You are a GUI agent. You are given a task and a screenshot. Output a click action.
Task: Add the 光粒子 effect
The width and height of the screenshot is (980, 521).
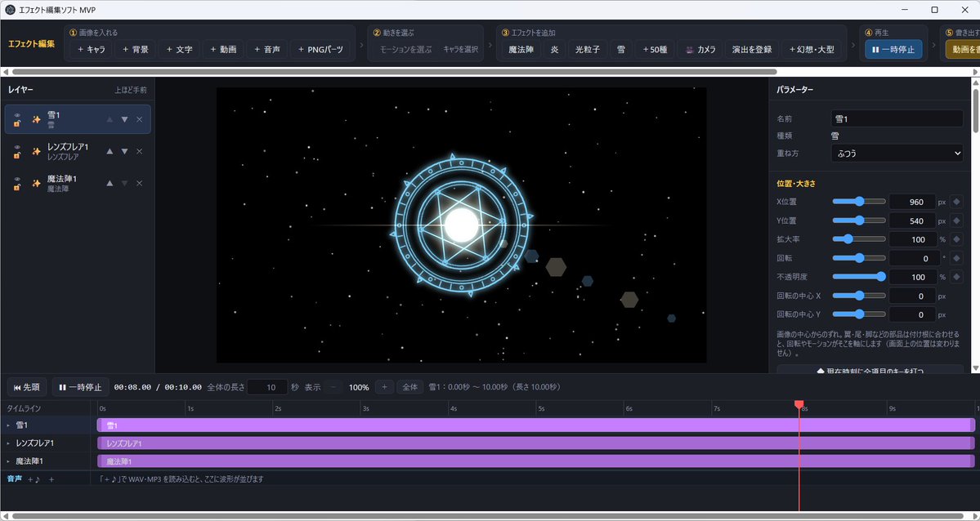point(588,49)
